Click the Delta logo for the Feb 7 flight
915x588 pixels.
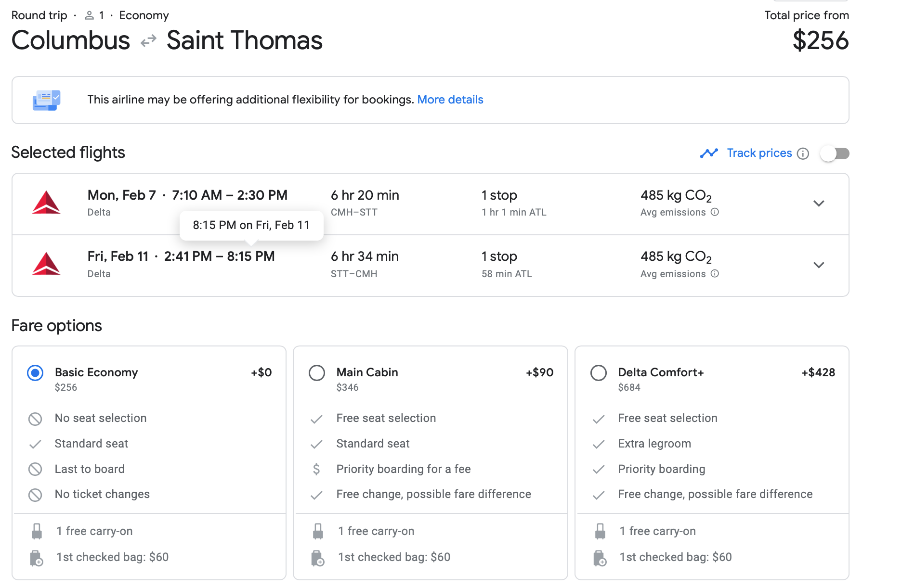(46, 203)
